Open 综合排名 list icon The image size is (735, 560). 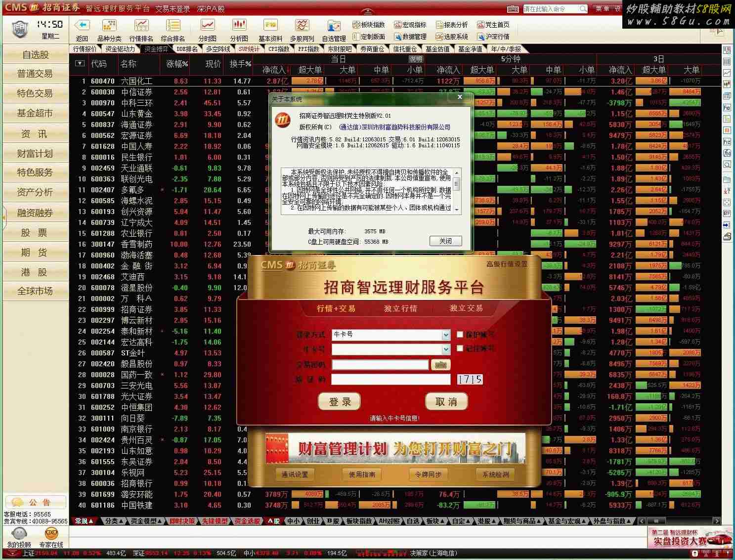(x=173, y=25)
